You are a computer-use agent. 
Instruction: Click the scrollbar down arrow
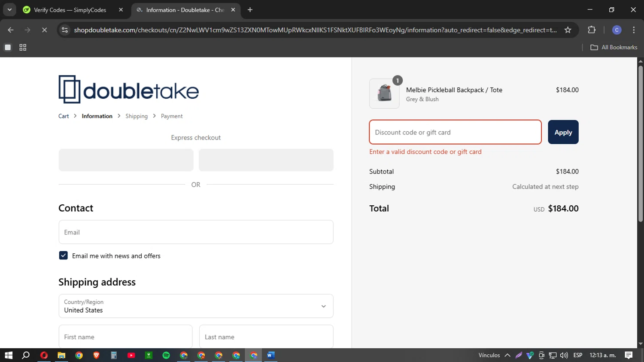pos(641,344)
